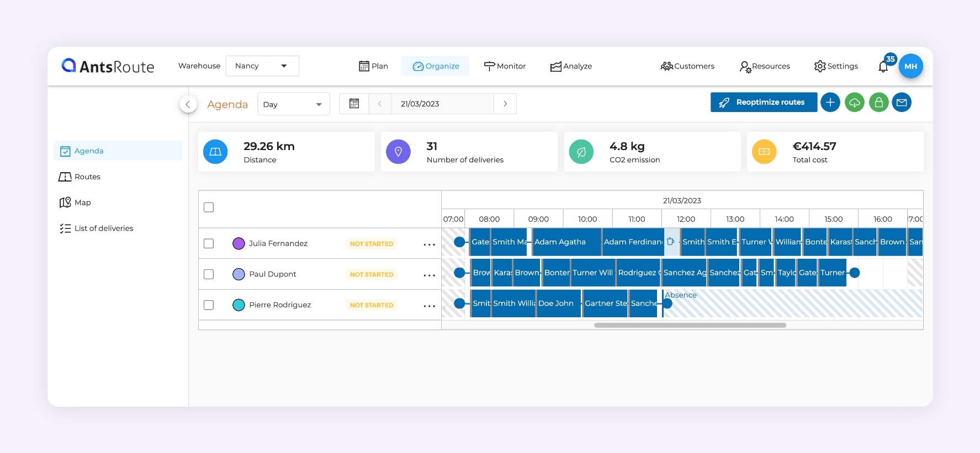
Task: Open the MH user profile avatar
Action: tap(910, 66)
